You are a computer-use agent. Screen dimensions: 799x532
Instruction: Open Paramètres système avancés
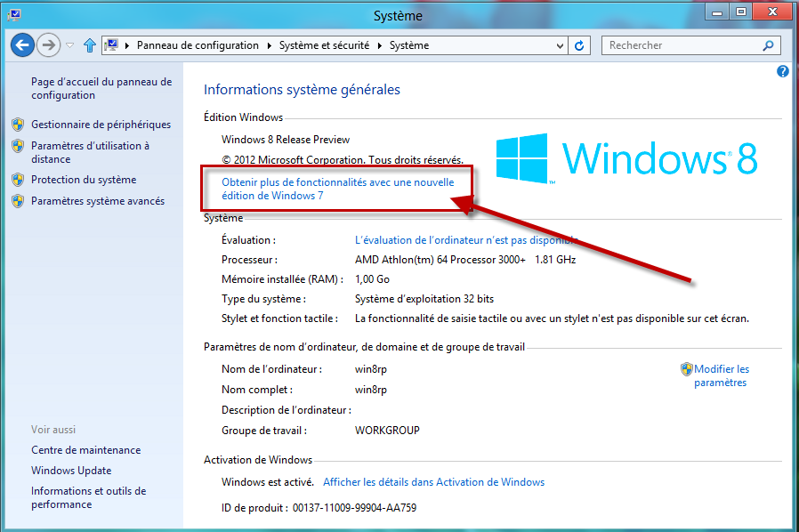pos(98,201)
